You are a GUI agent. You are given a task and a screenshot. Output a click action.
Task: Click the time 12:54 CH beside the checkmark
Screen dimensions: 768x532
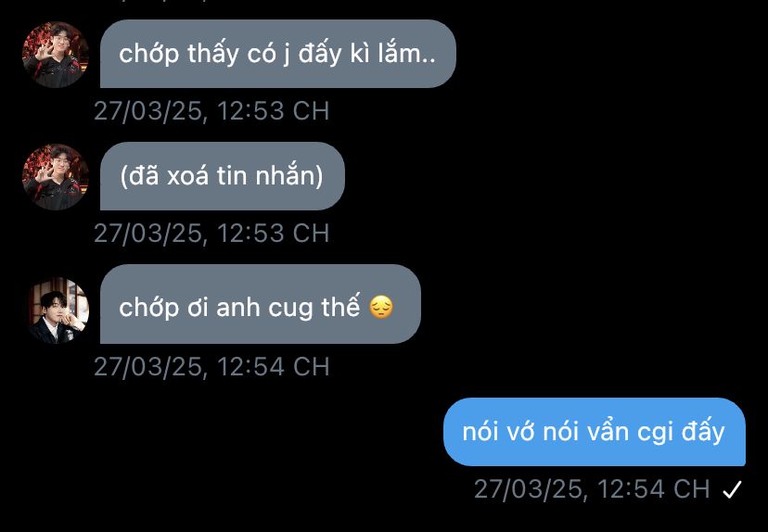[x=653, y=489]
